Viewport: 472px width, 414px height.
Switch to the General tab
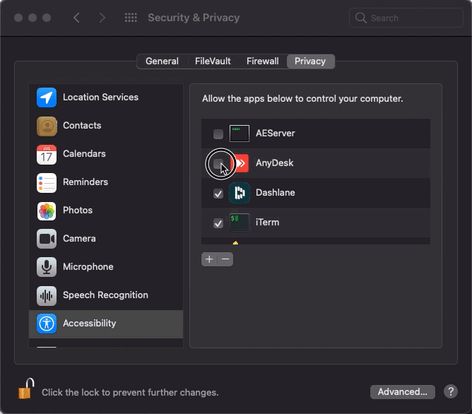click(x=162, y=61)
